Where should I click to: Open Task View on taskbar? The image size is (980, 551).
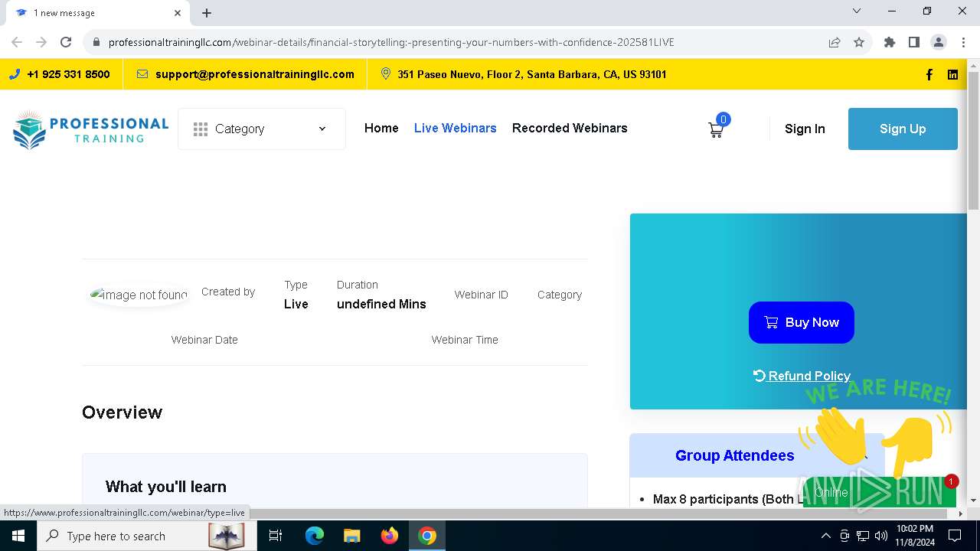[x=276, y=536]
